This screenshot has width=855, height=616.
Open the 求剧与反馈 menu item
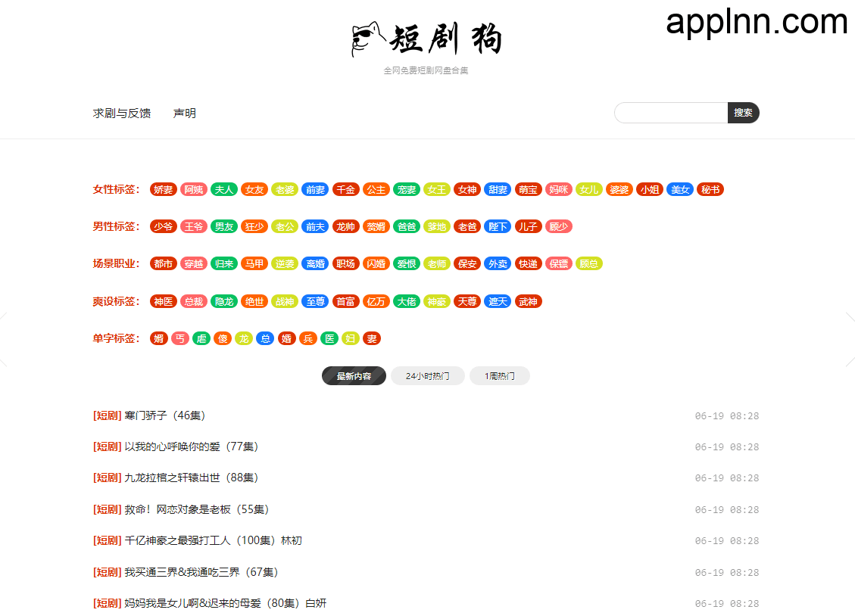(121, 112)
